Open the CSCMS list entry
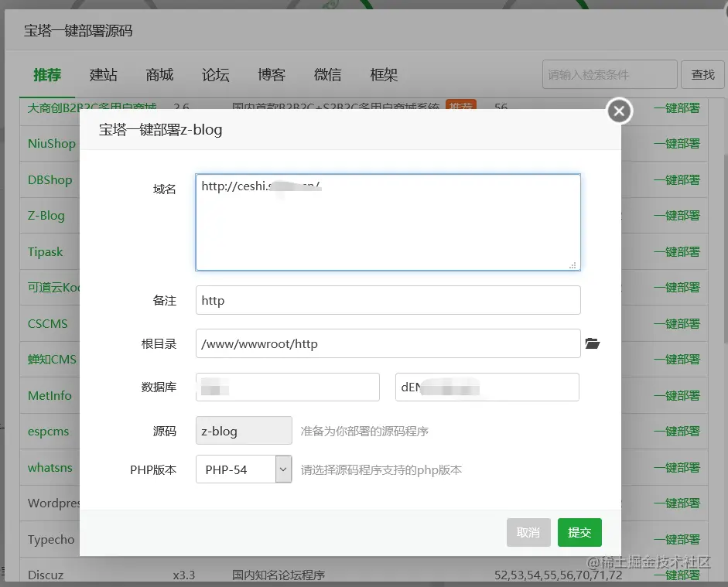 point(47,323)
